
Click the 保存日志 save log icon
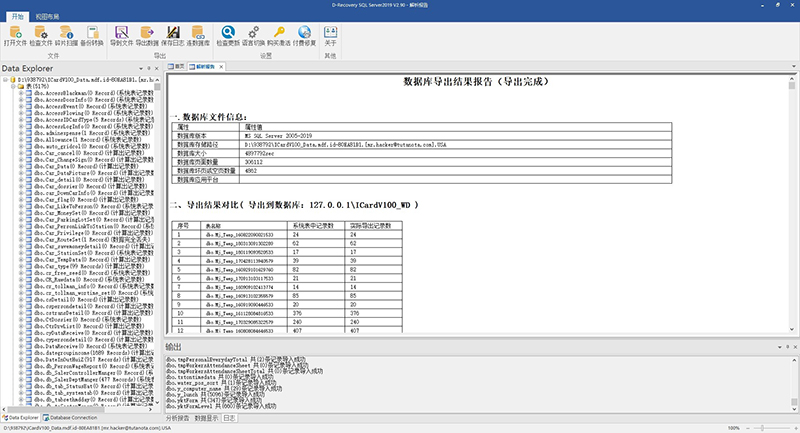172,36
